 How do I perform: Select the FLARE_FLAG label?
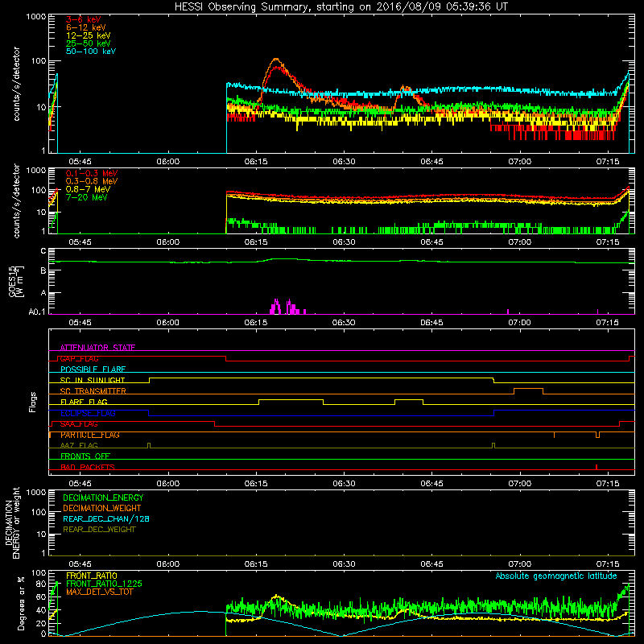84,402
